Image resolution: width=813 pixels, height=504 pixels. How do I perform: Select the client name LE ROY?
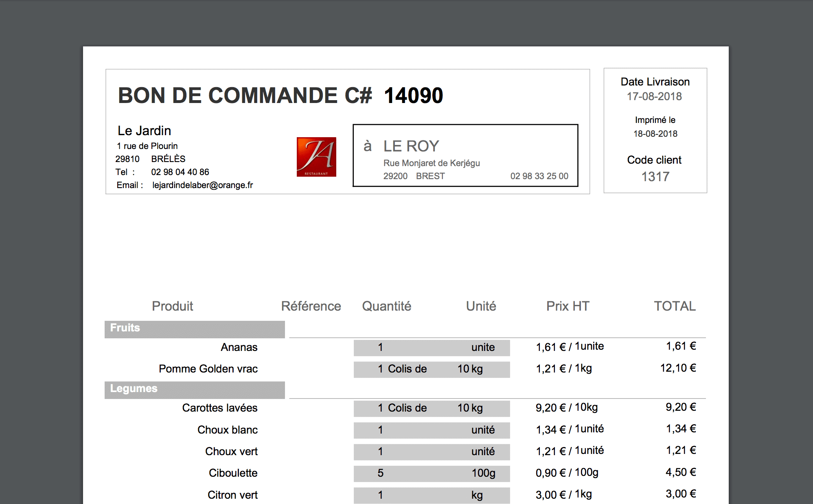tap(411, 146)
